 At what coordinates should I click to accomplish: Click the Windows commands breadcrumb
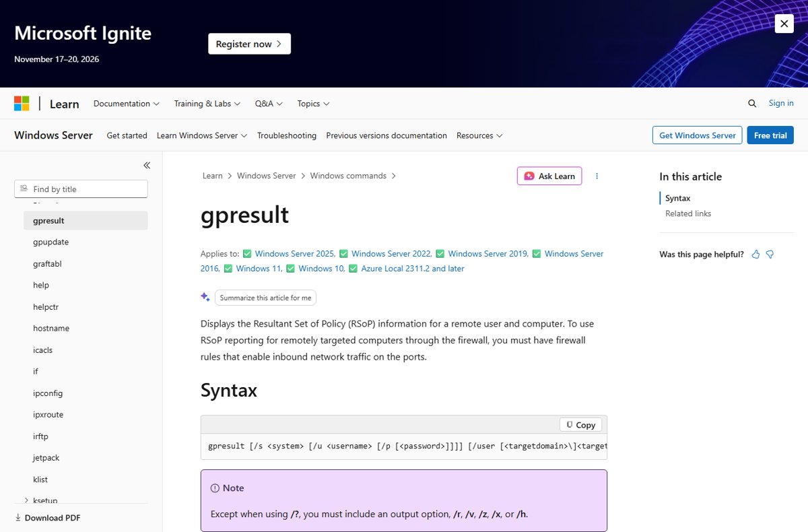pos(348,176)
